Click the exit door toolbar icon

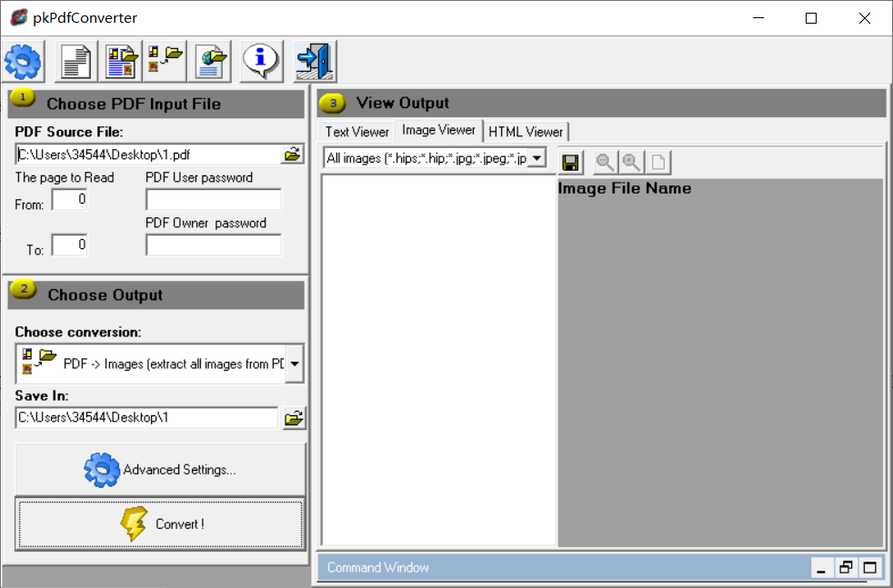pos(315,62)
